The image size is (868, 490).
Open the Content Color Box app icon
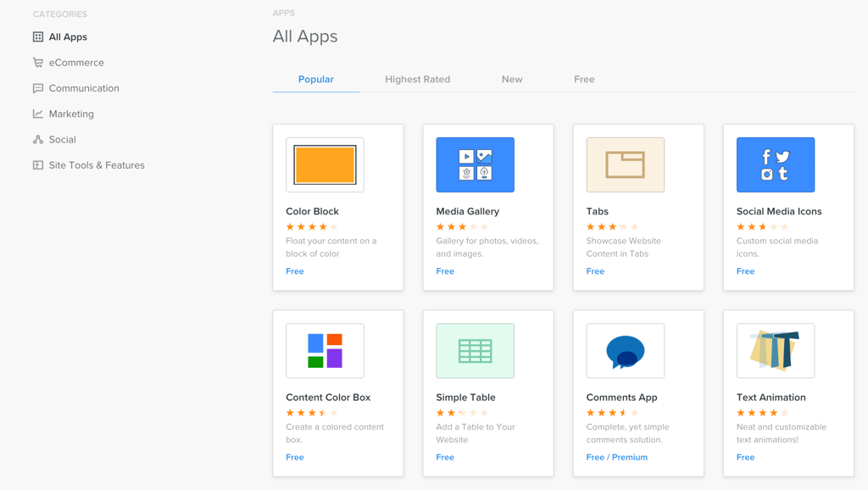tap(325, 351)
